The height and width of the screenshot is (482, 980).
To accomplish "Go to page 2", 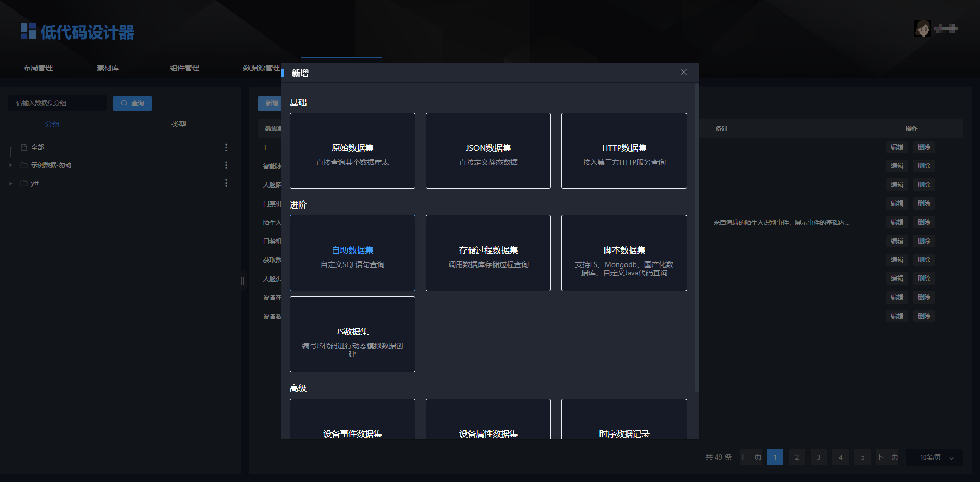I will (x=797, y=457).
